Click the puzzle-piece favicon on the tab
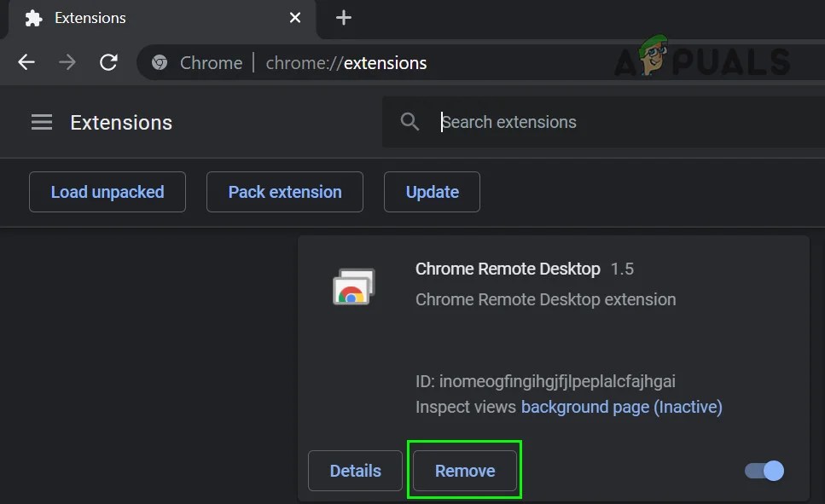This screenshot has width=825, height=504. pyautogui.click(x=33, y=18)
